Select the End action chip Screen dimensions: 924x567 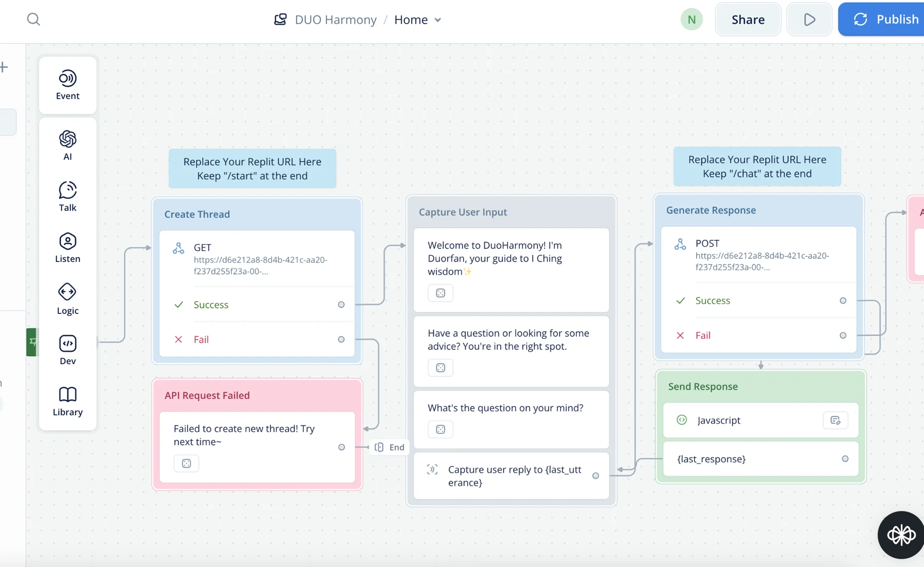coord(390,447)
